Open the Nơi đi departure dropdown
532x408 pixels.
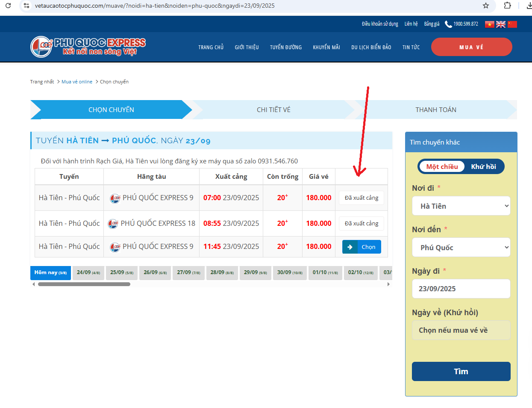[461, 206]
